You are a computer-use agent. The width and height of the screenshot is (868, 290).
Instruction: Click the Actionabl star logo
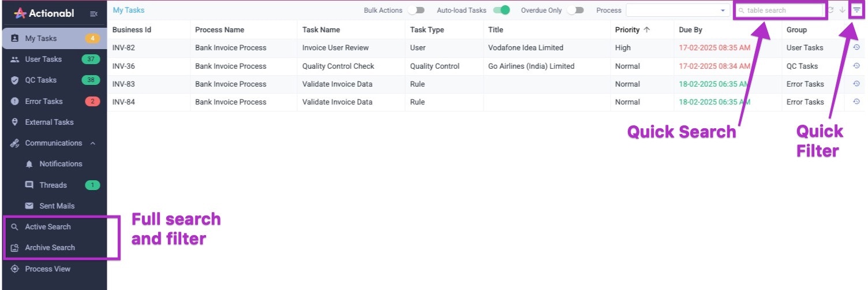20,13
